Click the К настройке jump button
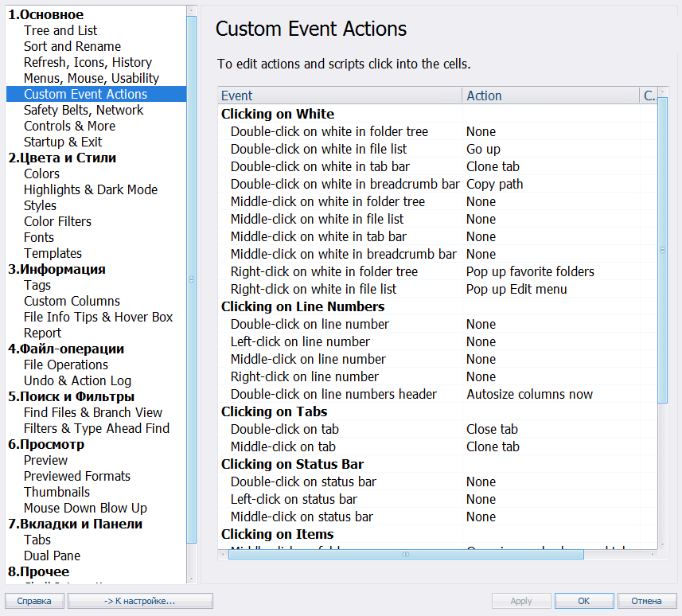Viewport: 682px width, 616px height. click(140, 601)
